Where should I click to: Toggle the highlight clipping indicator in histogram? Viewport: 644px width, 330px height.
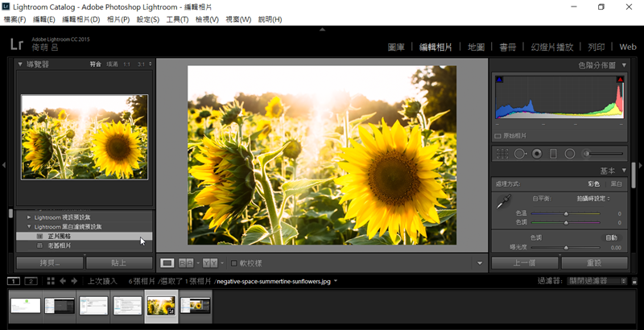620,80
